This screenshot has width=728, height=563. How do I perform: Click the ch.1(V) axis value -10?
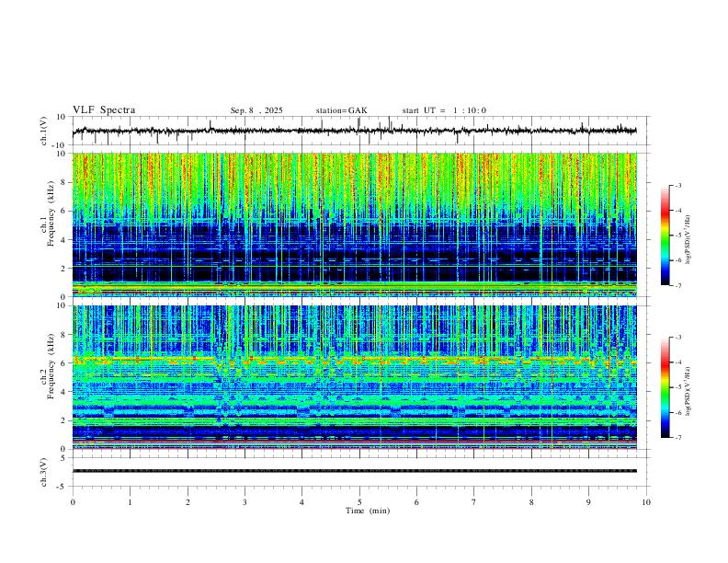(x=61, y=145)
